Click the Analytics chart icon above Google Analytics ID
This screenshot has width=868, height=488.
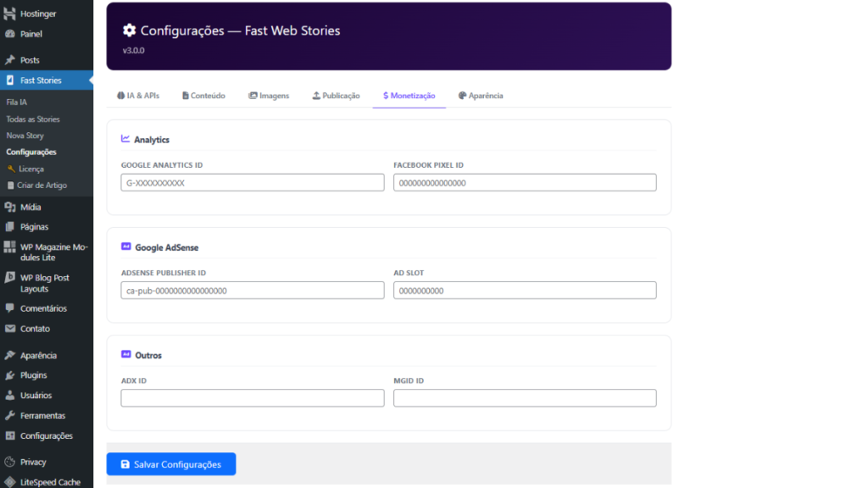click(124, 139)
